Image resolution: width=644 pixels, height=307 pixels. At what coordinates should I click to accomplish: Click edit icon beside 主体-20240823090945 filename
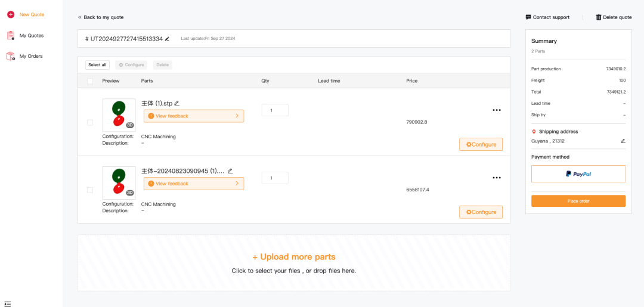click(x=230, y=171)
